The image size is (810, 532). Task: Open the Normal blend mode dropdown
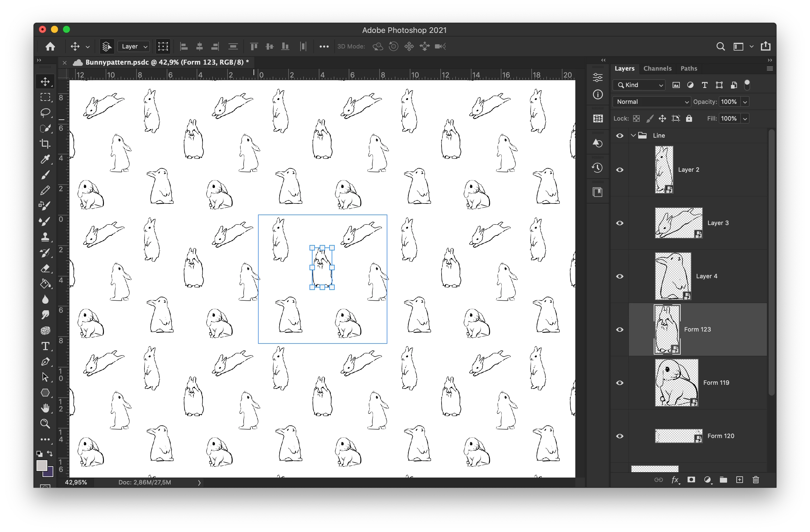click(651, 102)
